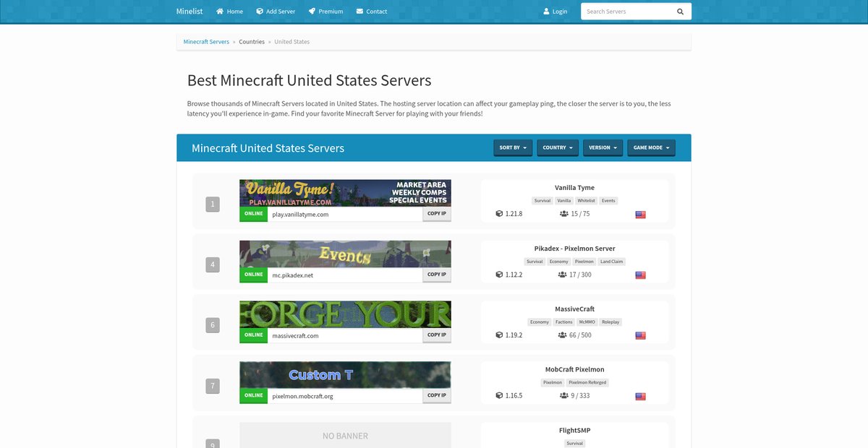Click players icon beside 66 / 500

coord(563,335)
